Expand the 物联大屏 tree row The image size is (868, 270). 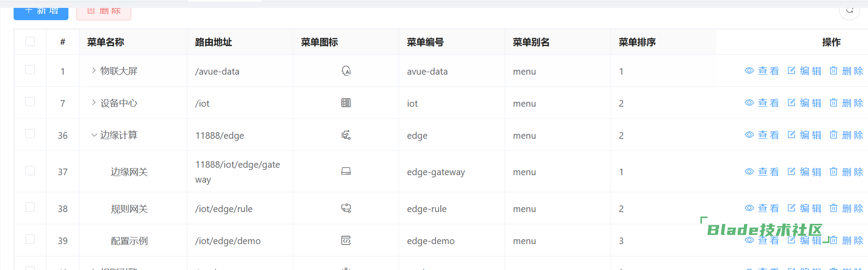(94, 71)
